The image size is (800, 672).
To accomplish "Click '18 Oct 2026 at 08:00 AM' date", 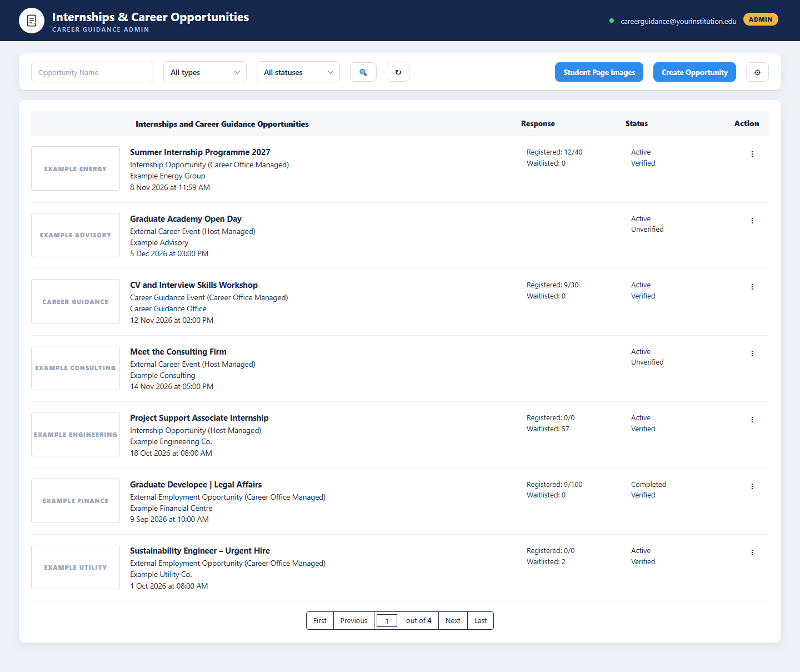I will click(x=171, y=454).
